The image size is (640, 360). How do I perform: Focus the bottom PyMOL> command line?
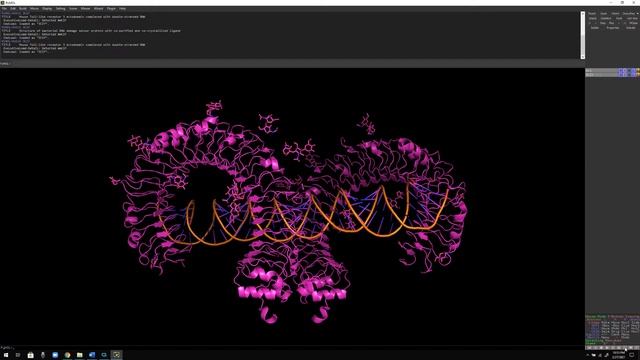pos(292,347)
